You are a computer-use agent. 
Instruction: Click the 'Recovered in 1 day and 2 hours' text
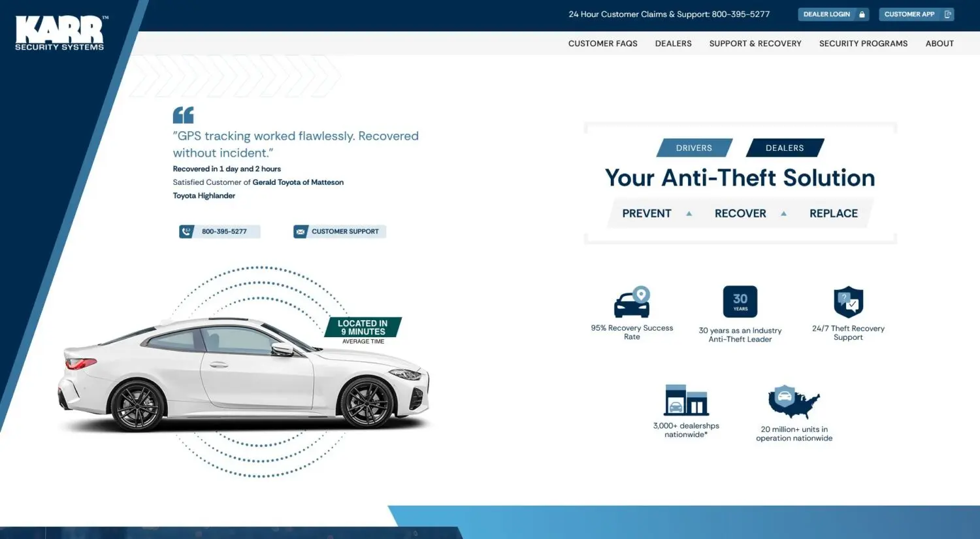227,169
